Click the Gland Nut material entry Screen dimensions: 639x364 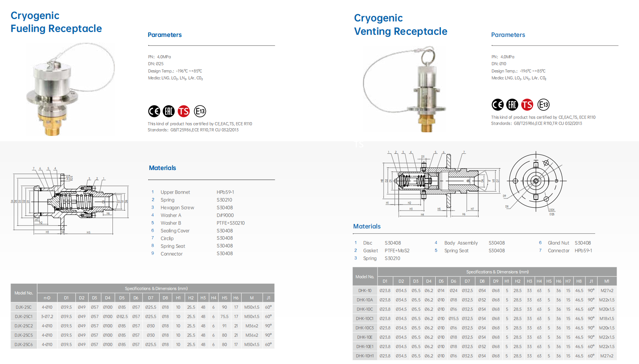pos(558,243)
